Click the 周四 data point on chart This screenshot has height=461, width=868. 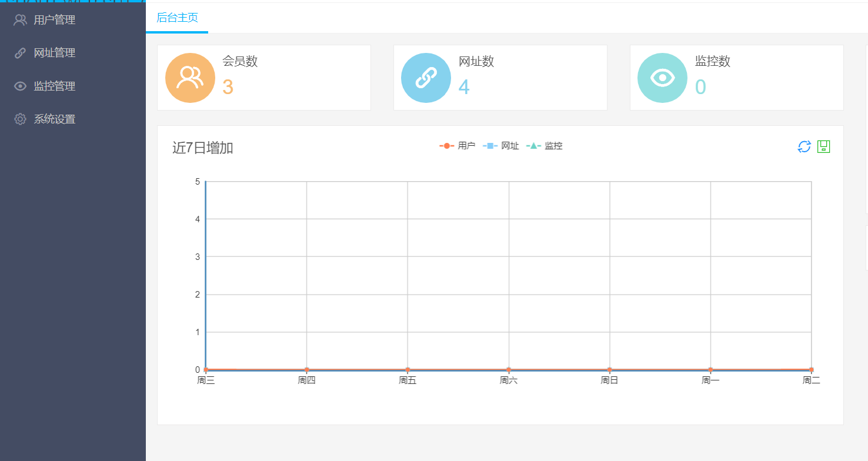tap(306, 370)
